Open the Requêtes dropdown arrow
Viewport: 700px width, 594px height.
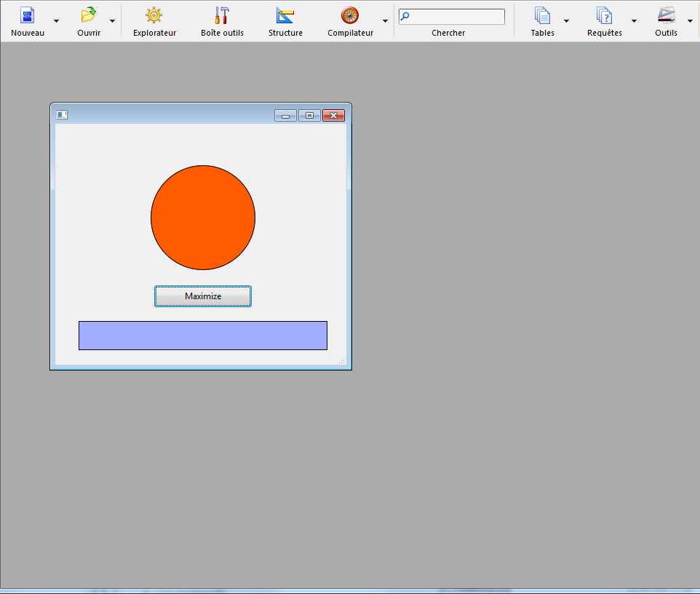(634, 21)
